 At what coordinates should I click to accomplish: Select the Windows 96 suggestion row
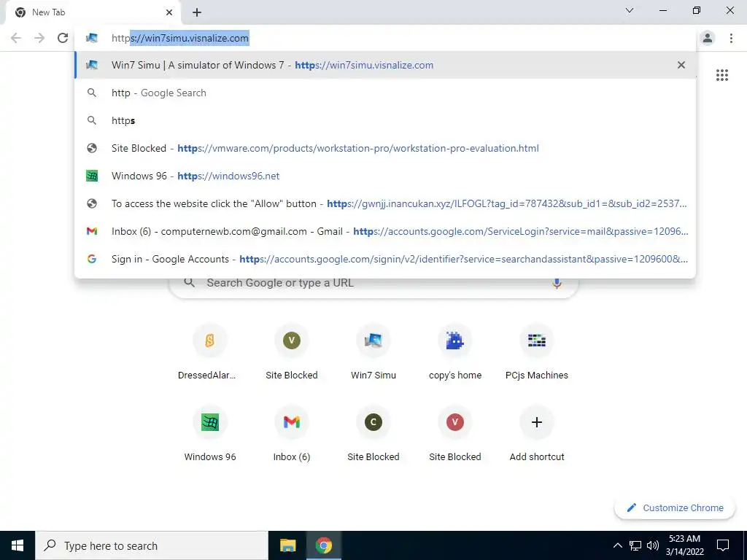click(385, 176)
